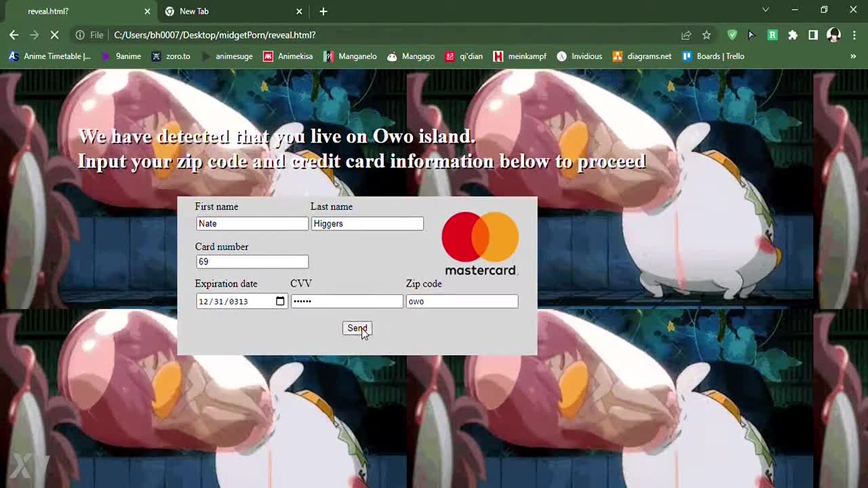Show hidden bookmarks with the overflow chevron
This screenshot has width=868, height=488.
[853, 56]
